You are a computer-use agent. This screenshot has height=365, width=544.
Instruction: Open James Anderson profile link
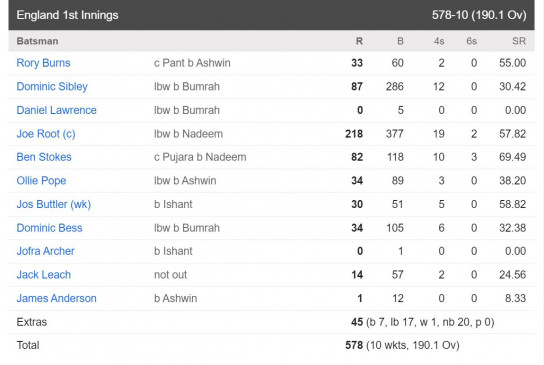(57, 298)
